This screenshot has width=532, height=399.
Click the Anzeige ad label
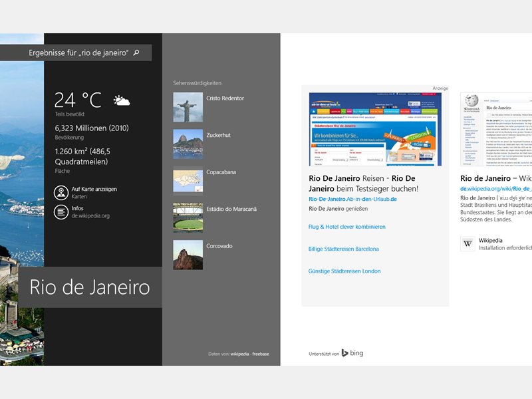click(440, 88)
